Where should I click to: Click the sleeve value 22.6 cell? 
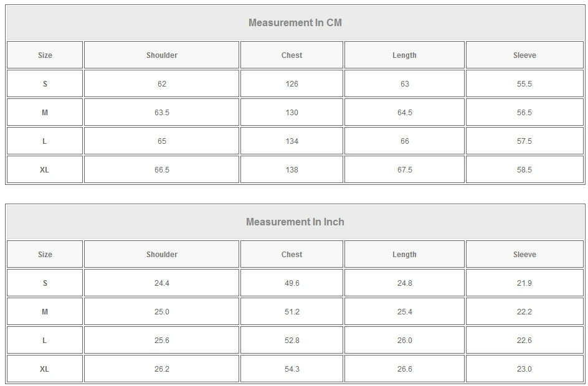pos(524,341)
